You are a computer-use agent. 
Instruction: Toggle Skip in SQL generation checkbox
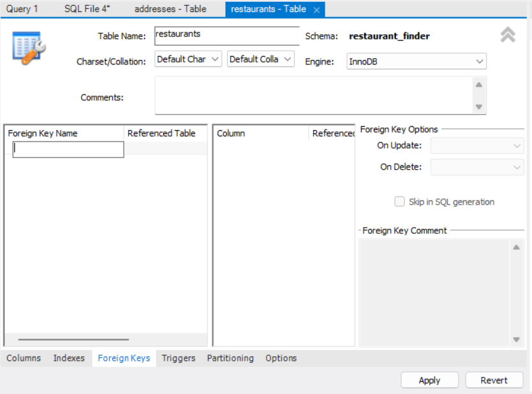pyautogui.click(x=399, y=201)
